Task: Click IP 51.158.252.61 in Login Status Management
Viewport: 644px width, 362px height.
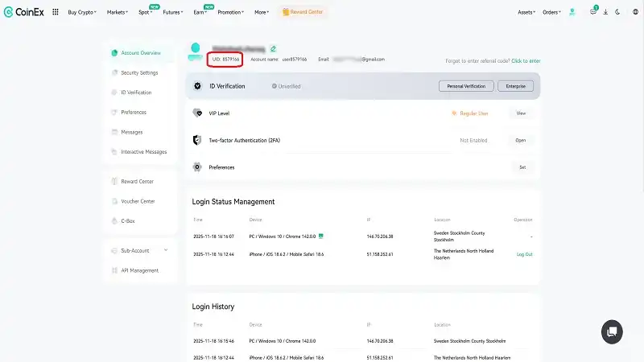Action: pyautogui.click(x=380, y=254)
